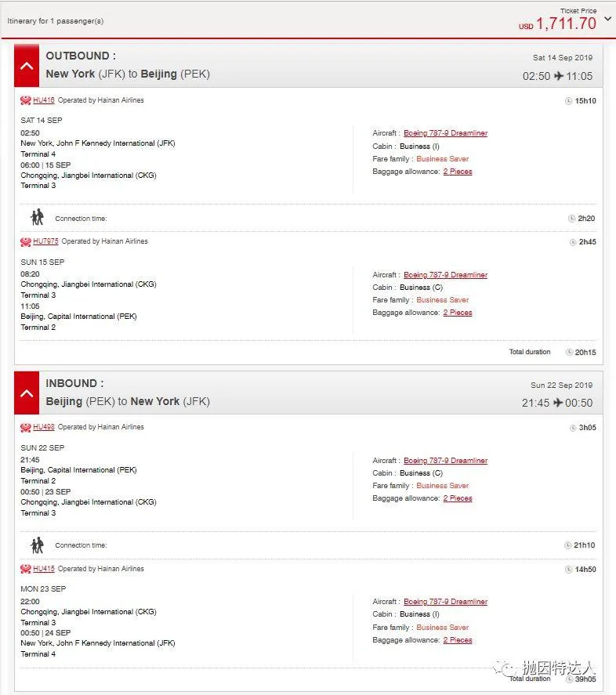
Task: Click the inbound connection time walking icon
Action: [x=37, y=545]
